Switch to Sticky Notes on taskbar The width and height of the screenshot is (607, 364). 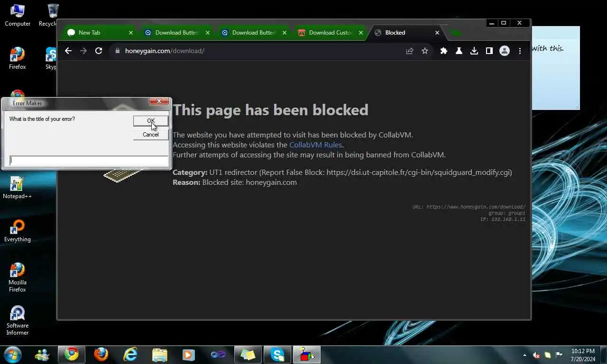248,355
